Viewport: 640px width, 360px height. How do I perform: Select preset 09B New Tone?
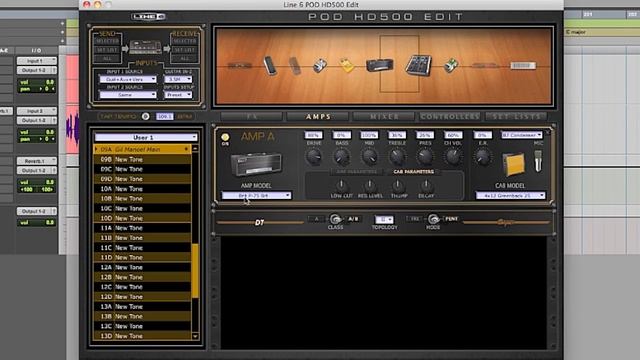pos(142,159)
